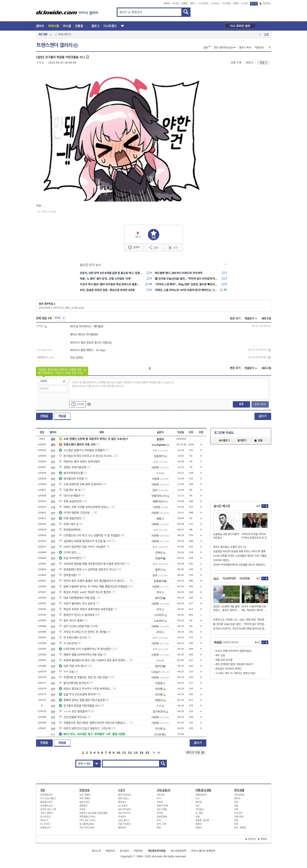Switch to 디시이슈 tab in news panel
Image resolution: width=307 pixels, height=868 pixels.
(x=245, y=578)
